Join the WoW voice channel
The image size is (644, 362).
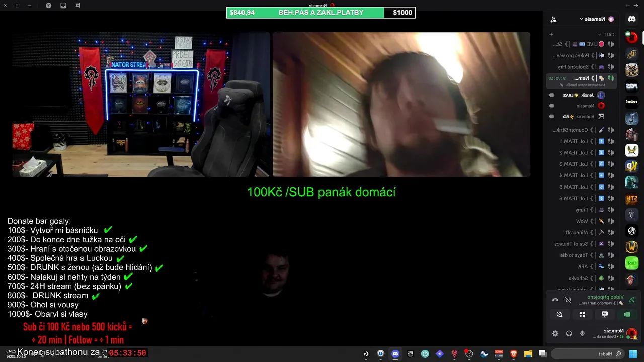click(x=582, y=221)
